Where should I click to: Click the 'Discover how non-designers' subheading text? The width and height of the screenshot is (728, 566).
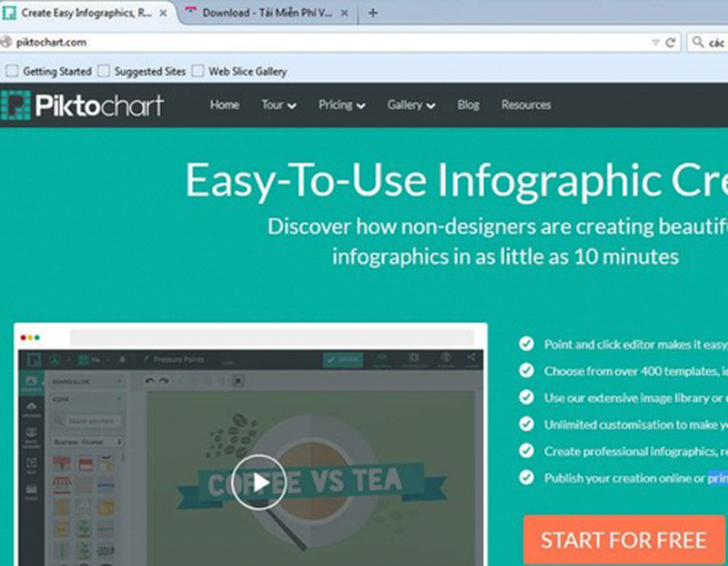[498, 227]
